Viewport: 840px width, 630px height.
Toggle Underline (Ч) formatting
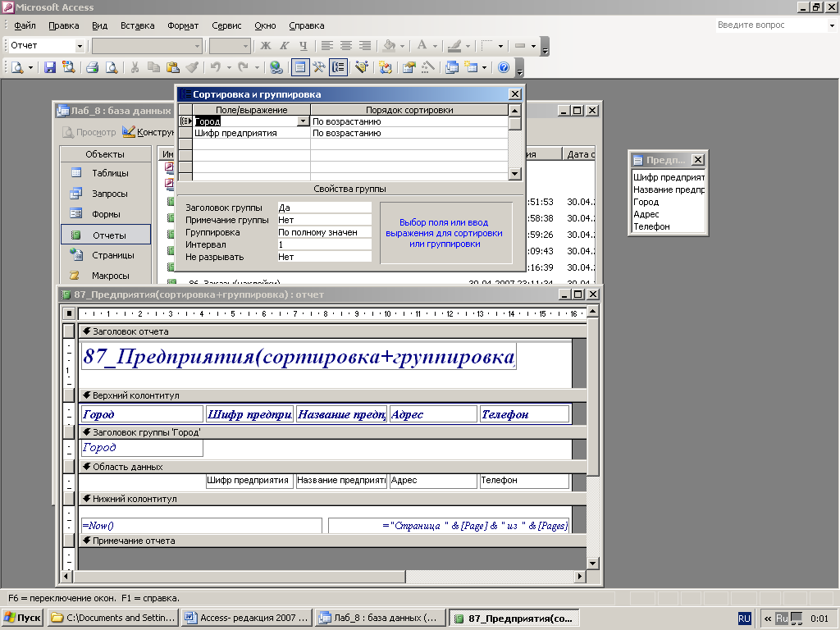304,46
